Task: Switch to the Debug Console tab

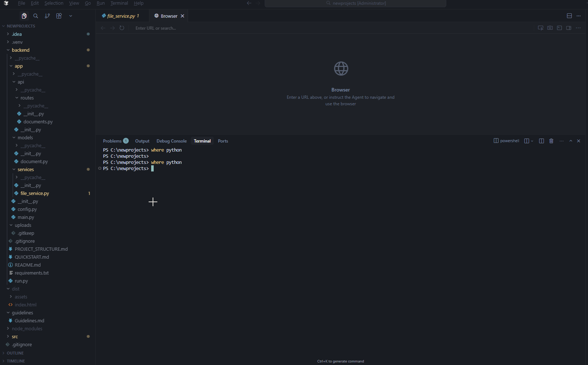Action: [x=171, y=141]
